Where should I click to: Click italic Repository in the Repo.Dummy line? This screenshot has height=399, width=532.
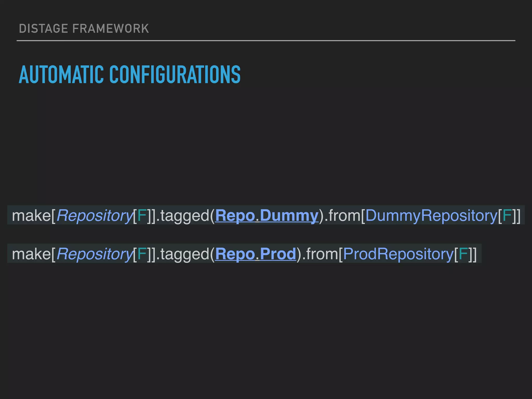95,216
